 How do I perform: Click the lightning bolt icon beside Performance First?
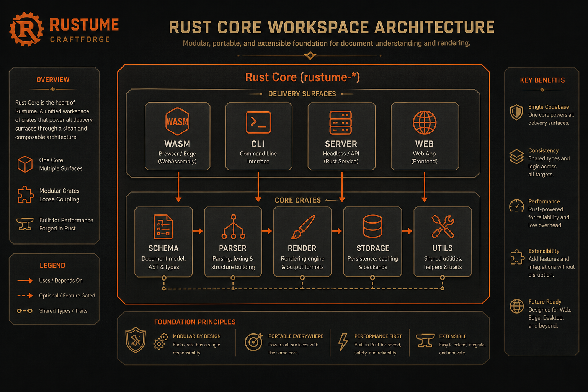coord(343,342)
